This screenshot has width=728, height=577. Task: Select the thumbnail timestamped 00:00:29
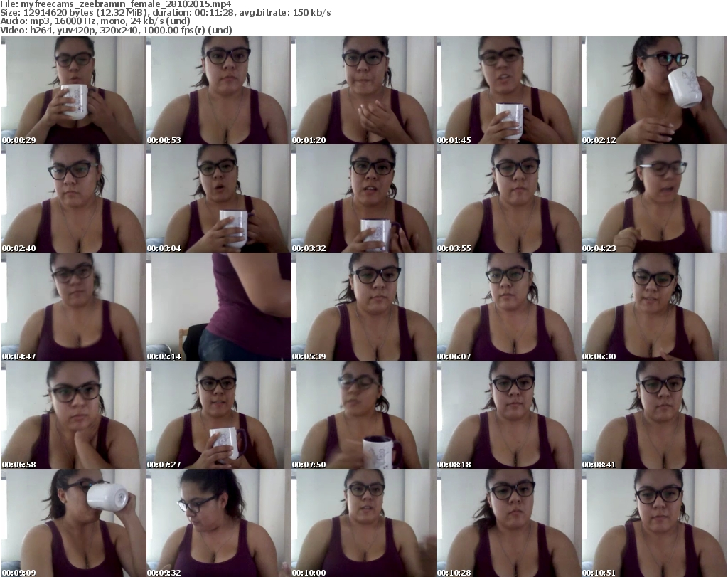[73, 90]
